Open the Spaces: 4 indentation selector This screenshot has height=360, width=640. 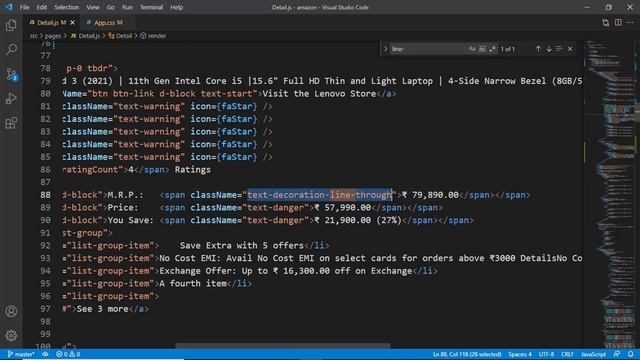(520, 354)
